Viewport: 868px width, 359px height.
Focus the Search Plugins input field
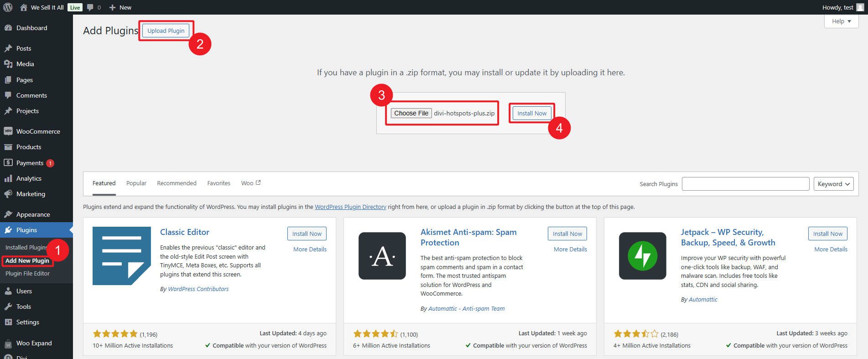(x=745, y=184)
